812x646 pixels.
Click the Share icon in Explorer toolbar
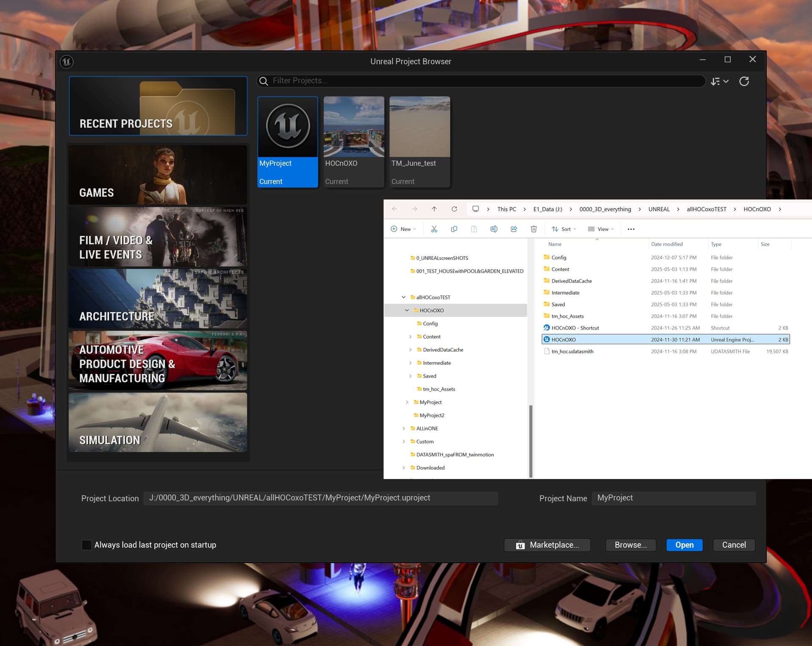point(513,229)
